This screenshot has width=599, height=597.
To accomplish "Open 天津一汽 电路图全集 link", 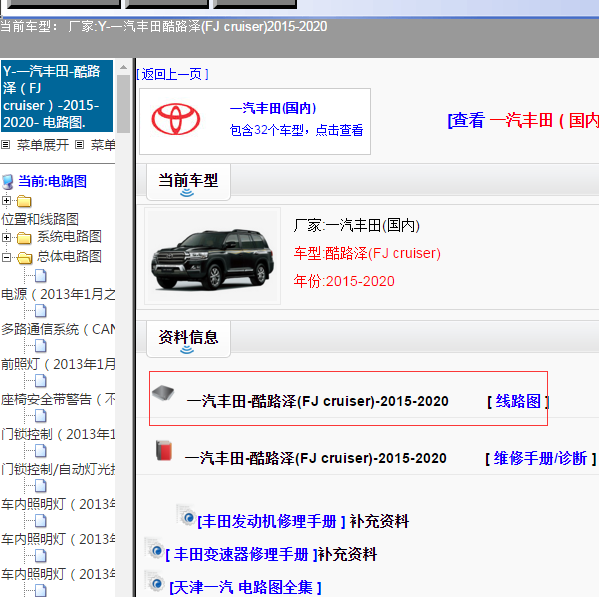I will [245, 587].
